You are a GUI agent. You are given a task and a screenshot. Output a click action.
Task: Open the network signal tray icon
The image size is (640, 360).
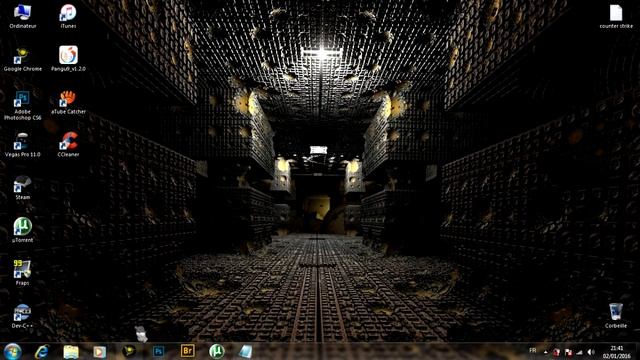[x=579, y=352]
